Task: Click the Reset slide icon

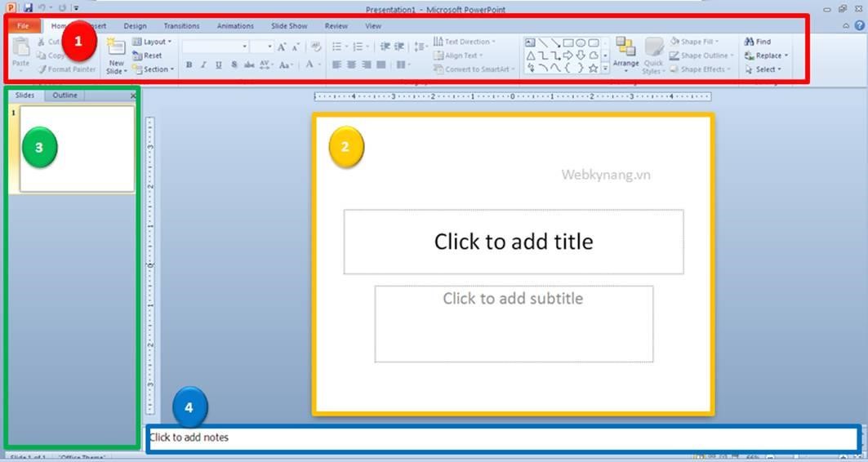Action: point(148,56)
